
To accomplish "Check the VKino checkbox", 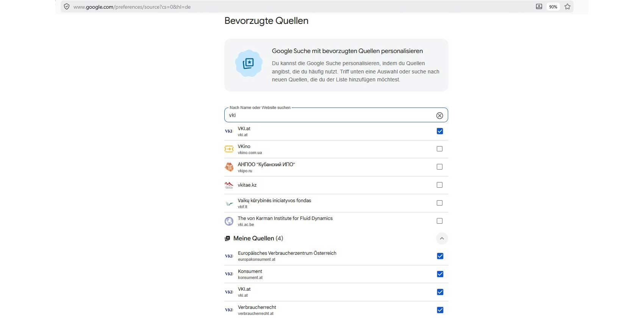I will pyautogui.click(x=439, y=149).
